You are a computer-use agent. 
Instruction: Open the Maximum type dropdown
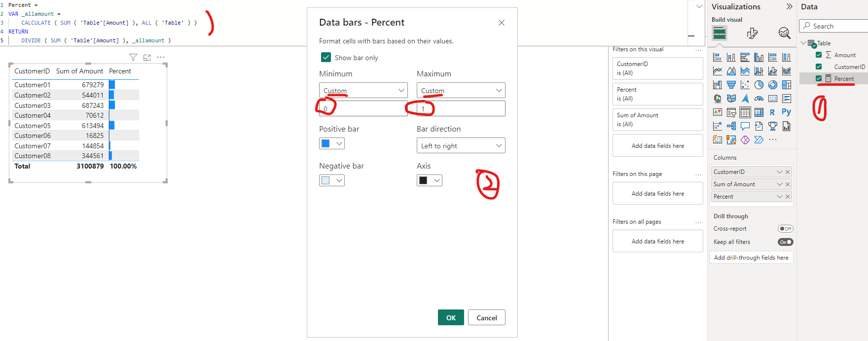[461, 90]
